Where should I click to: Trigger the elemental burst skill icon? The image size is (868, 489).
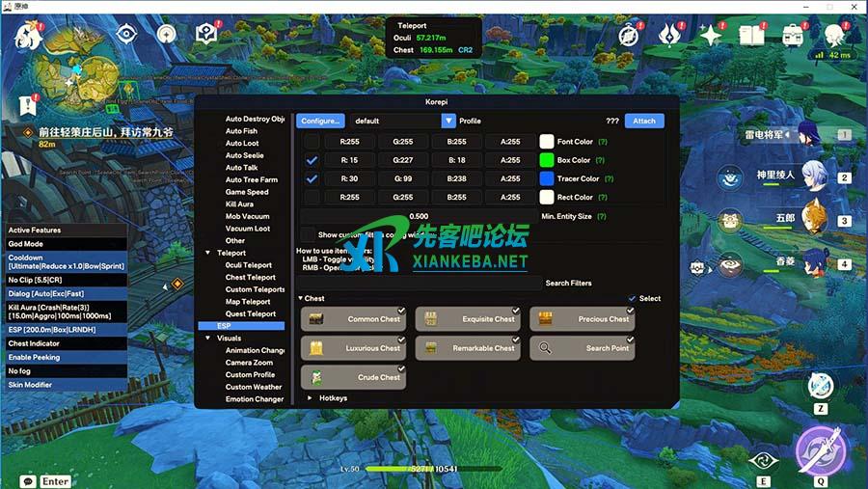pyautogui.click(x=819, y=449)
